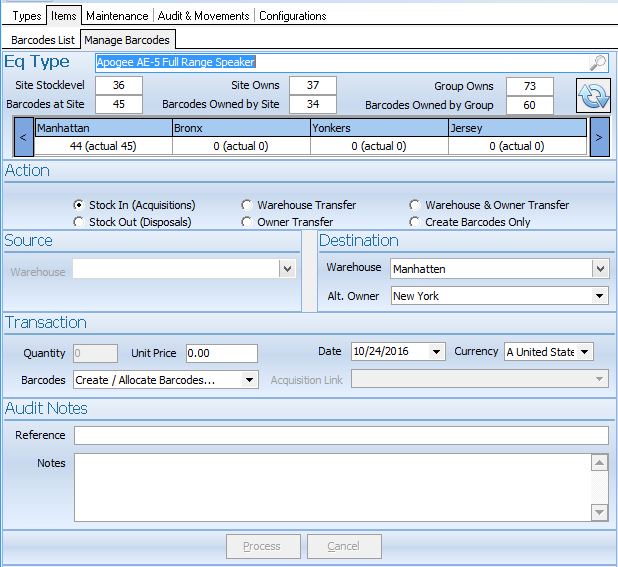The image size is (618, 567).
Task: Open the Currency dropdown
Action: [x=584, y=352]
